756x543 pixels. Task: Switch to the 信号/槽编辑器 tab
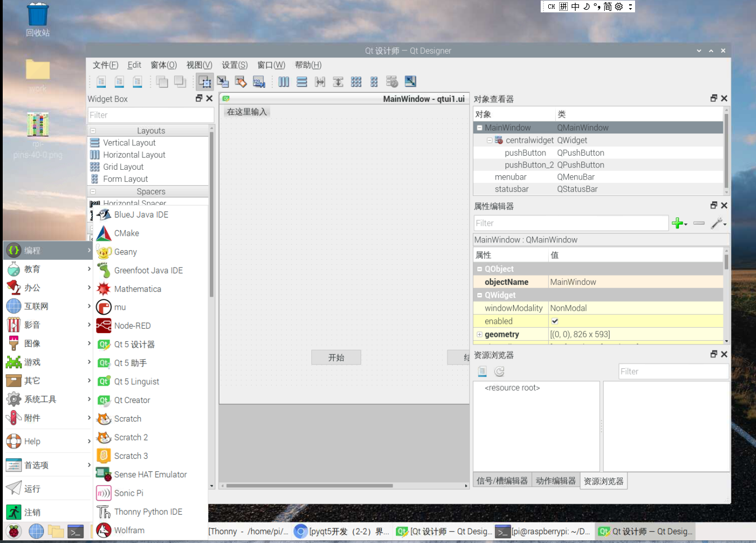[x=502, y=481]
